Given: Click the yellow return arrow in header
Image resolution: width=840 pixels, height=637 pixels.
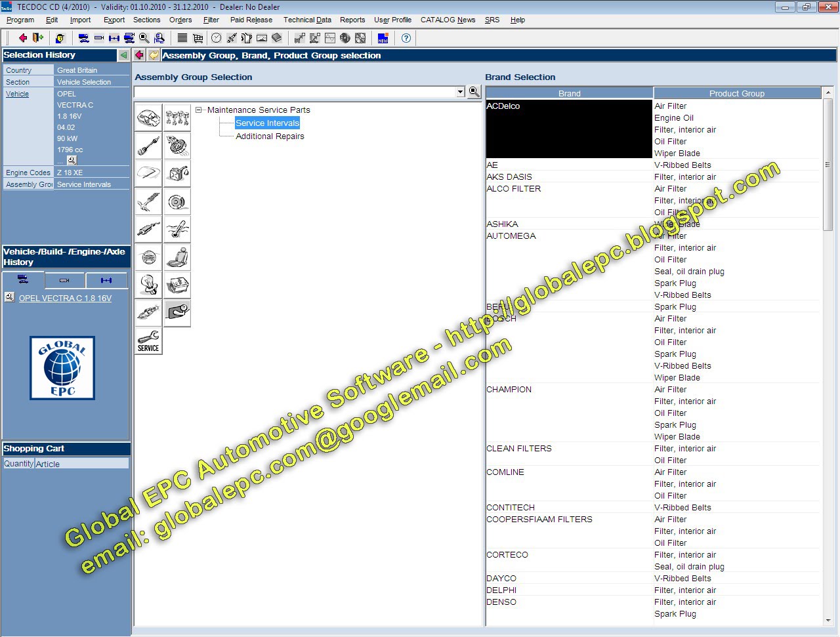Looking at the screenshot, I should click(154, 55).
